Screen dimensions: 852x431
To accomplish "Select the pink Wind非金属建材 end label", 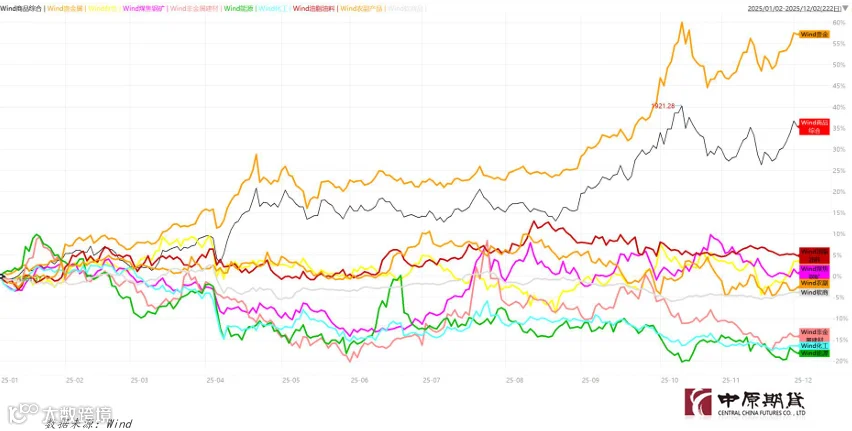I will (x=814, y=335).
